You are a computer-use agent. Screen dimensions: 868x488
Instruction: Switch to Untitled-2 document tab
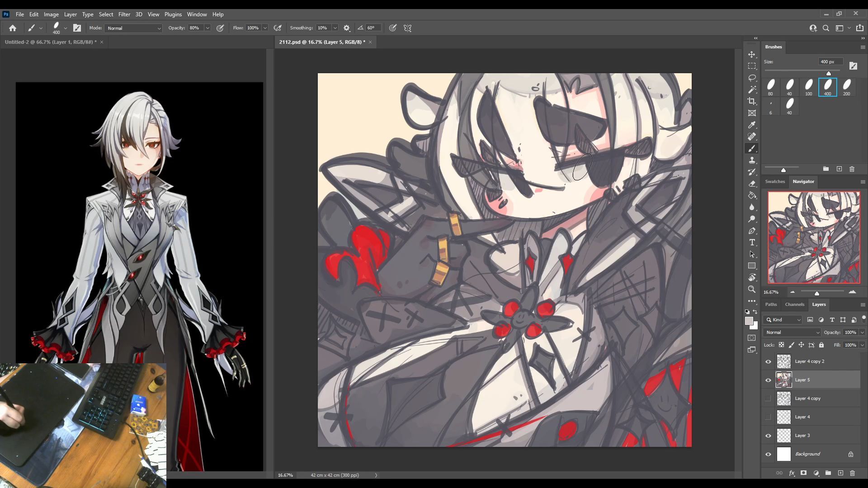[x=51, y=42]
